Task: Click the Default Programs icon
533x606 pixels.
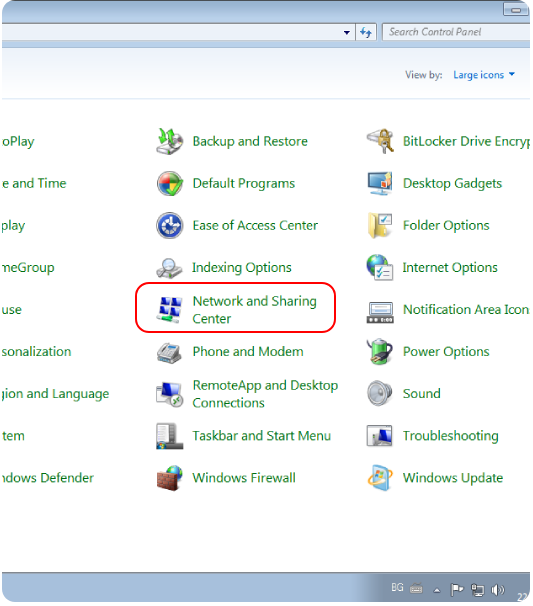Action: click(x=170, y=184)
